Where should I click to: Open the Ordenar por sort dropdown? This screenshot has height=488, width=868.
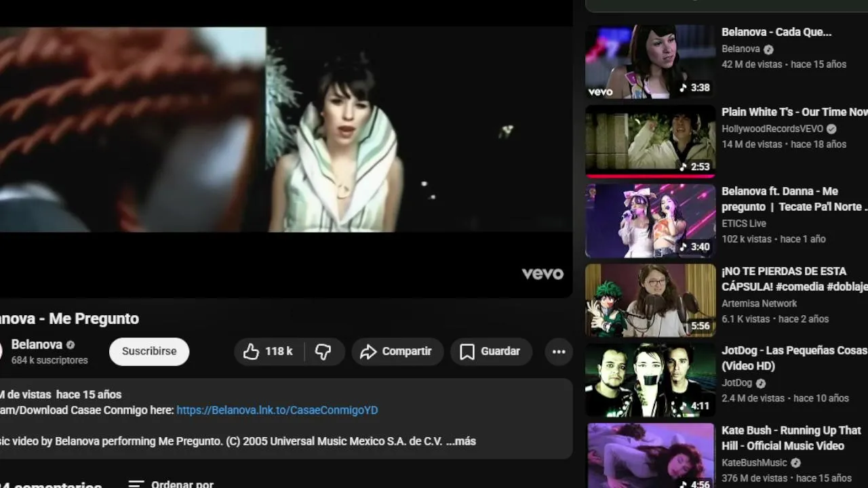click(171, 484)
